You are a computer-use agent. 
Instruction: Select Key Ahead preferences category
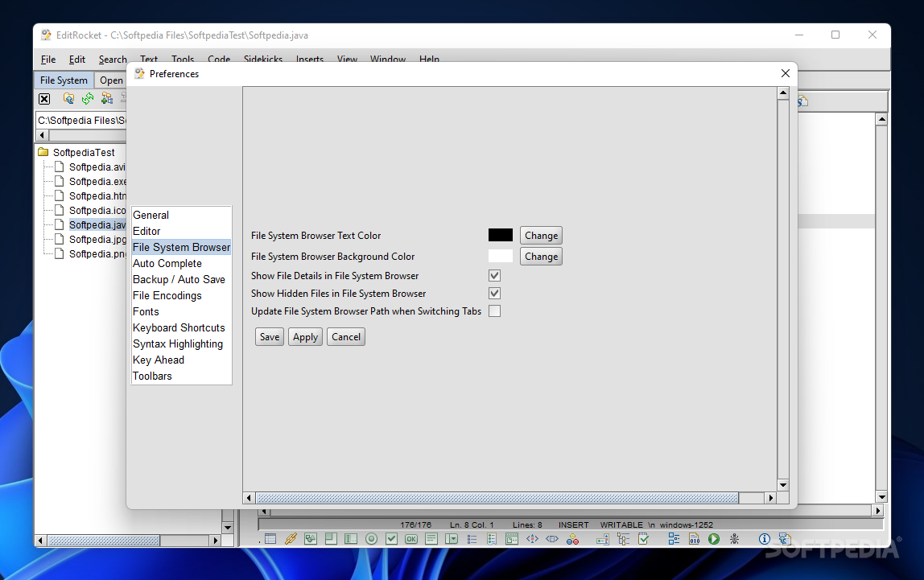(182, 360)
